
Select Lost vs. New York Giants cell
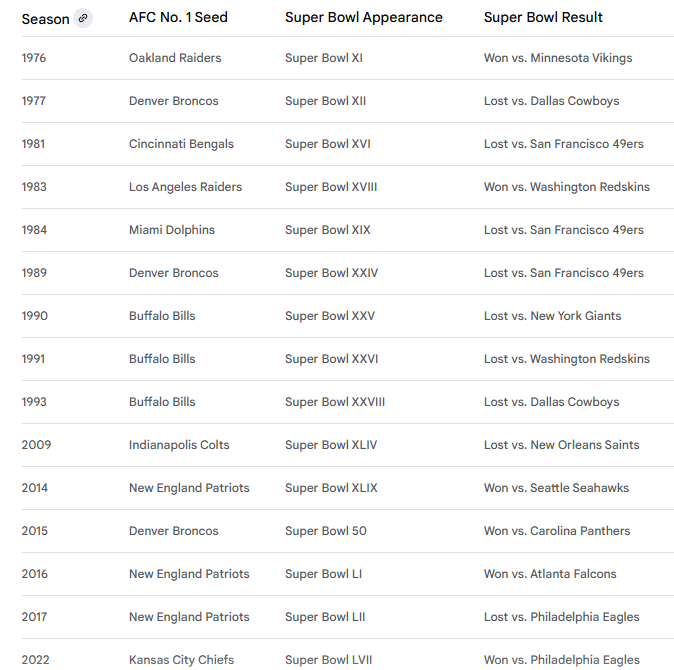click(x=552, y=316)
